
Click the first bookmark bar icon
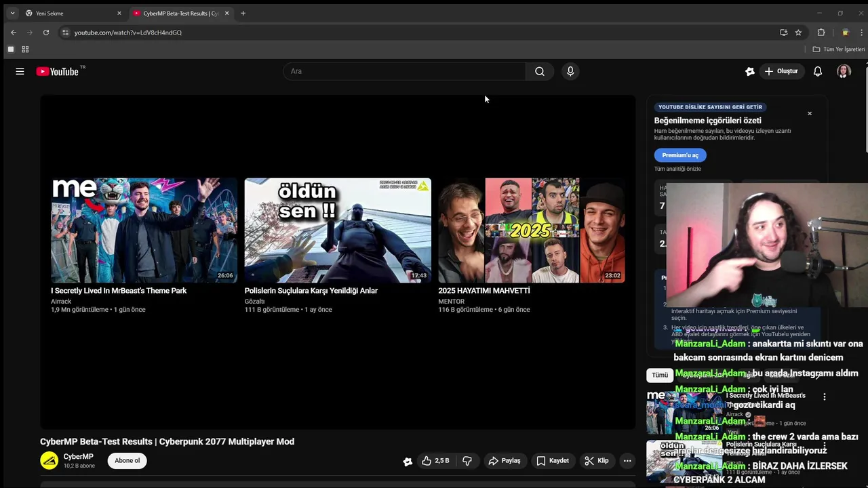pos(10,49)
